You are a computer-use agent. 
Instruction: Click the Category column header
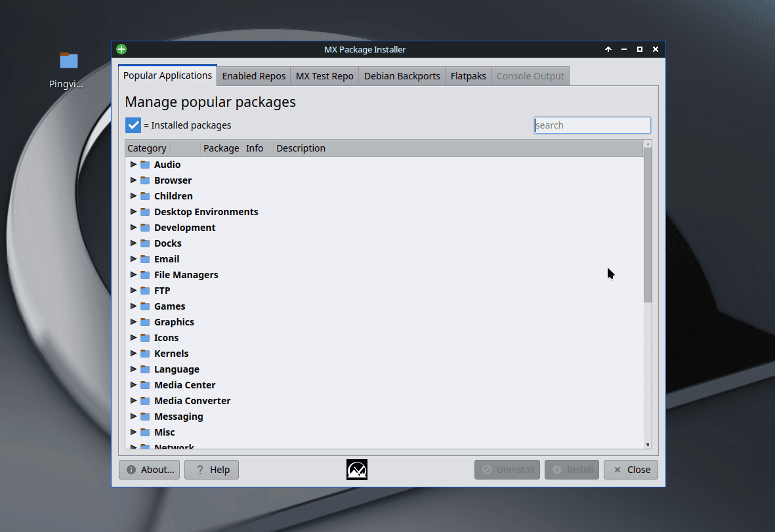pos(147,148)
